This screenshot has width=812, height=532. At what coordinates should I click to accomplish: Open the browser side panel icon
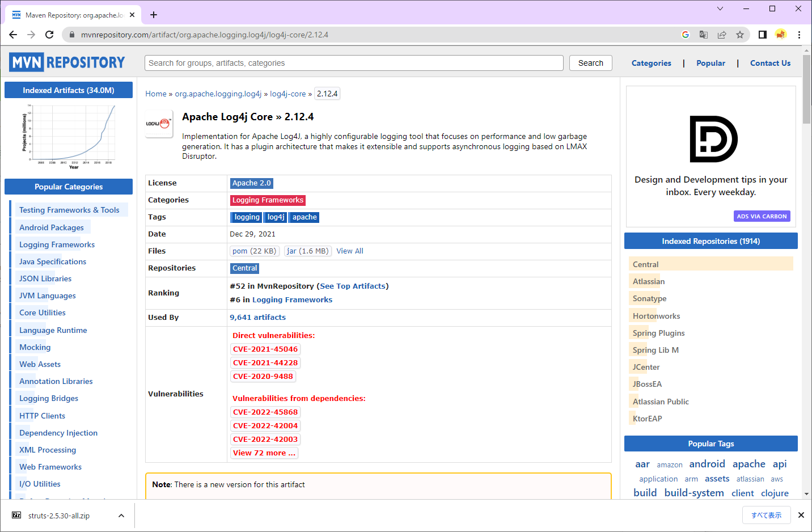click(762, 35)
